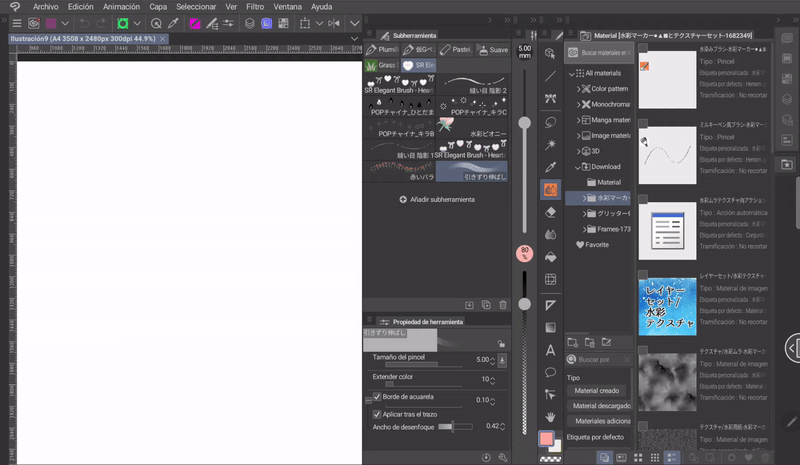Expand the 3D folder
This screenshot has height=465, width=800.
click(579, 151)
